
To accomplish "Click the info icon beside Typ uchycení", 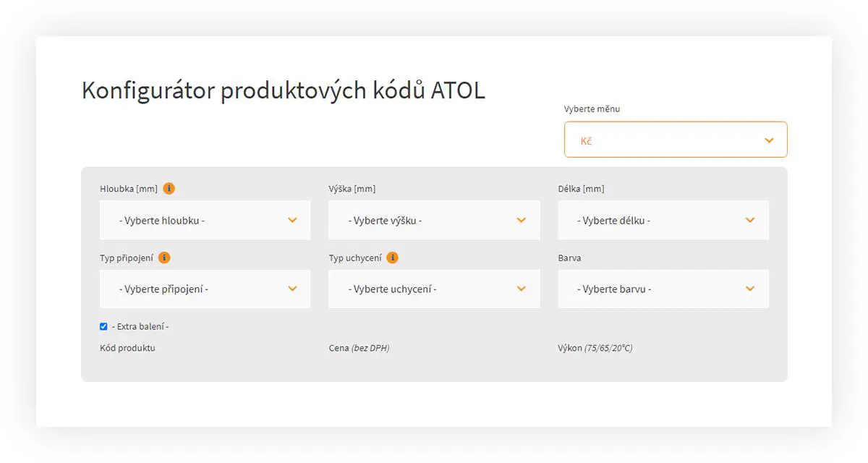I will pos(393,258).
